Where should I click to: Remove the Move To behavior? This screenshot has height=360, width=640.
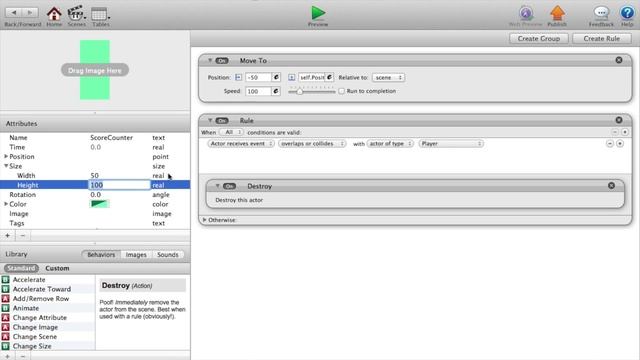coord(619,60)
